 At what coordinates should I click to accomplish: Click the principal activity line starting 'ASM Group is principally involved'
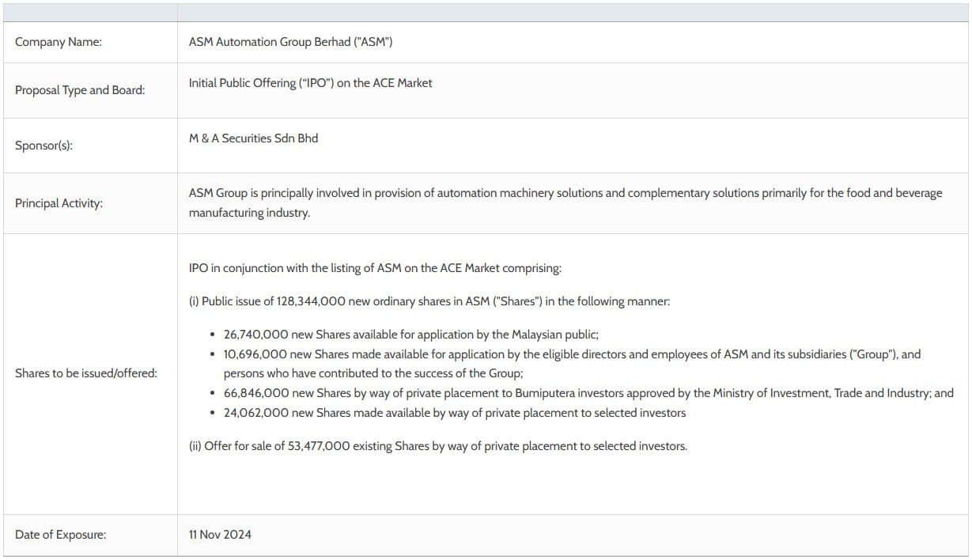[565, 193]
